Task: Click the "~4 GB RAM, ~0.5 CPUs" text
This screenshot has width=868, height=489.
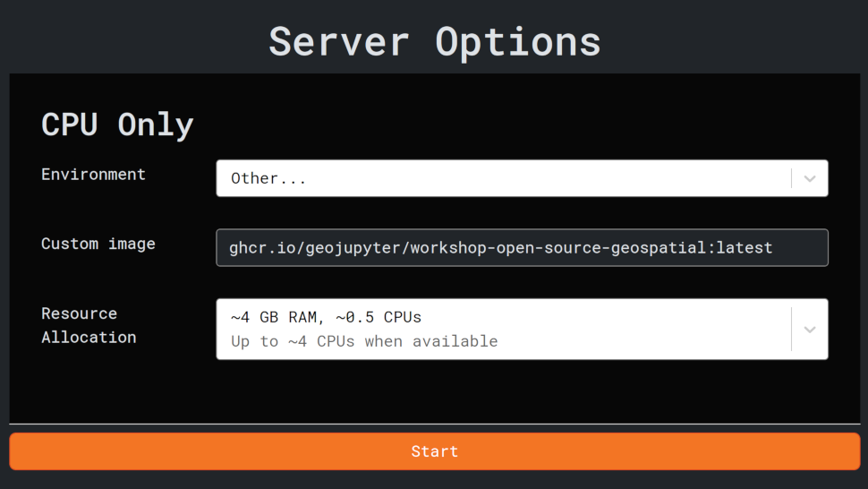Action: [326, 318]
